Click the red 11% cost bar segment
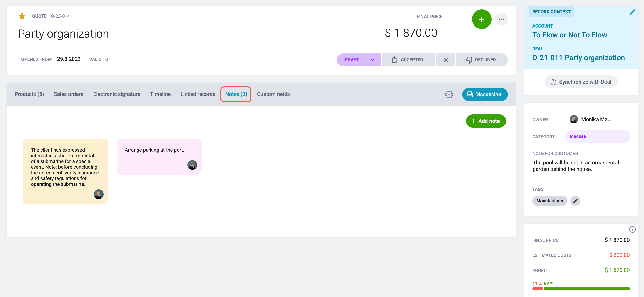 click(537, 289)
